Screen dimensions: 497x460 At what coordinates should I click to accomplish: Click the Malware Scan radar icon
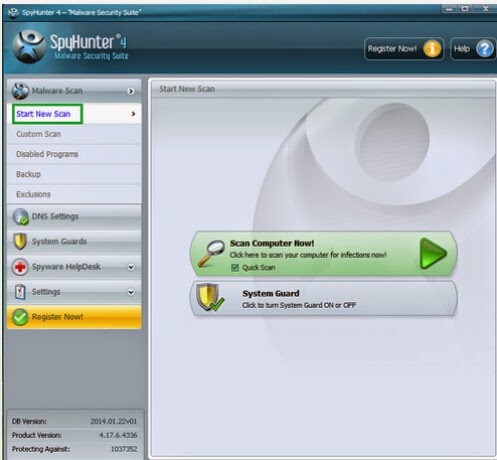[20, 91]
